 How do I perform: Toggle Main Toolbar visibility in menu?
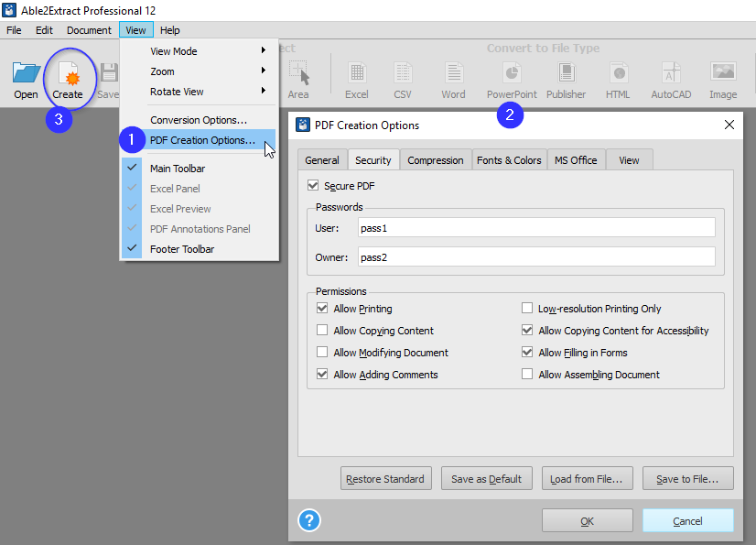[199, 168]
